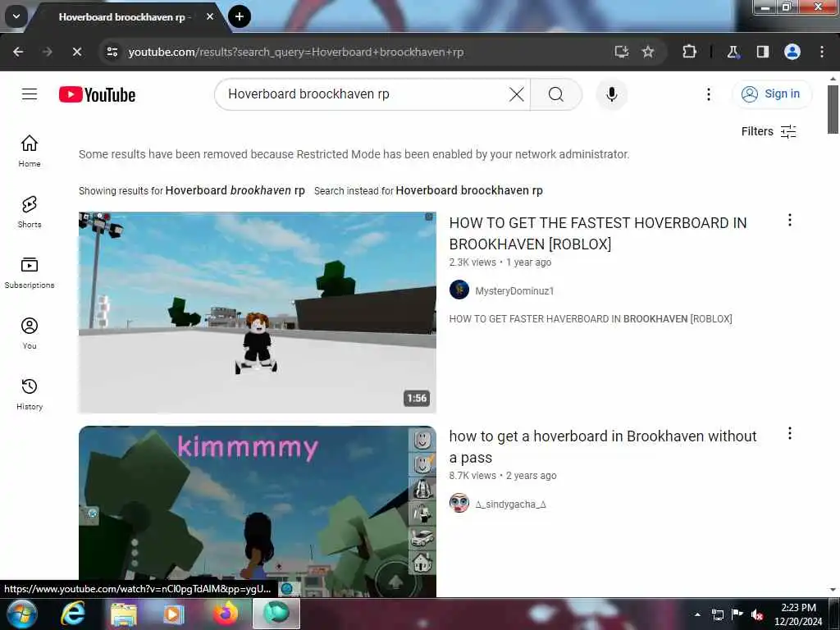Play the fastest hoverboard video thumbnail

(x=257, y=313)
